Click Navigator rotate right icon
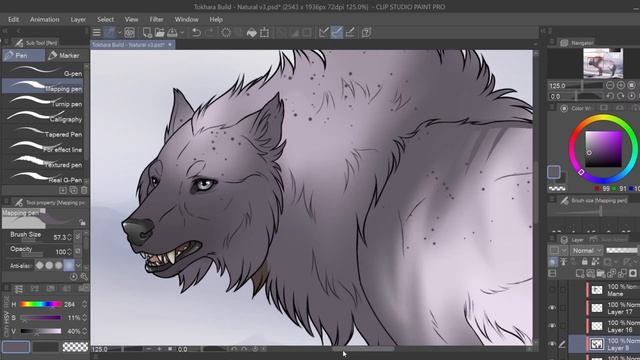 click(x=621, y=96)
